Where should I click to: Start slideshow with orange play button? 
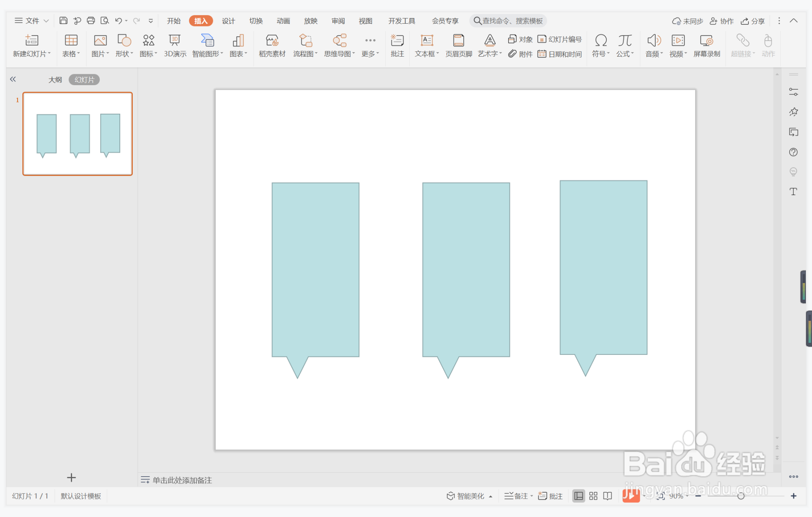[x=630, y=496]
